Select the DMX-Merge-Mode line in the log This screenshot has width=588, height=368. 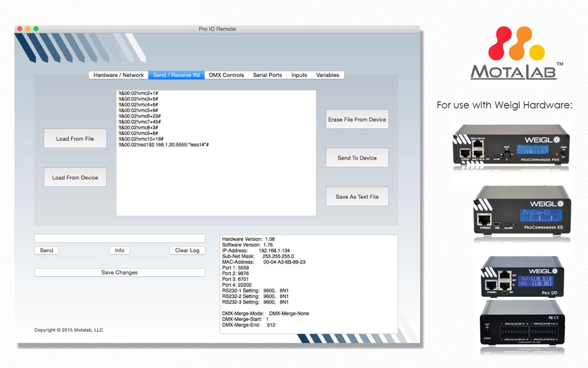[x=266, y=313]
